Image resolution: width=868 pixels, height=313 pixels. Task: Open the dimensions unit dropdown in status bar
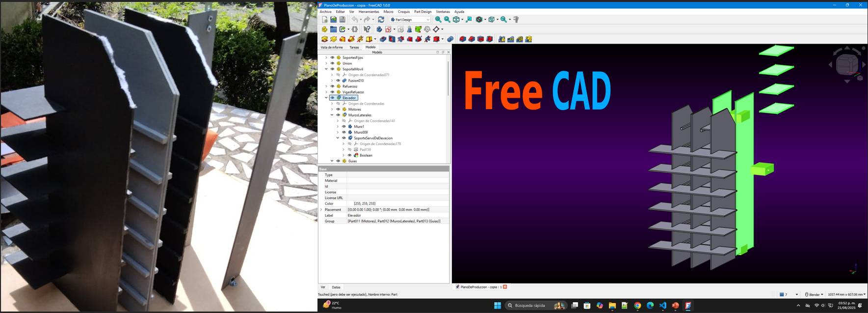[846, 294]
